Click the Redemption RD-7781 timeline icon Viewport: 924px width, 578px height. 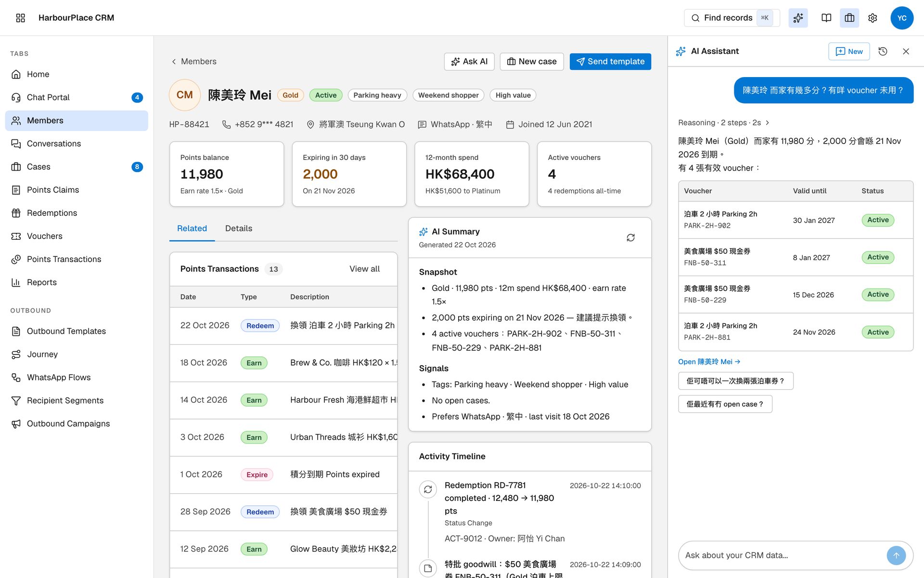[x=428, y=489]
